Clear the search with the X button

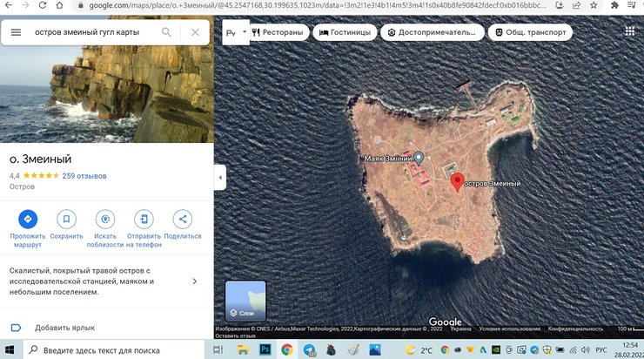(195, 33)
